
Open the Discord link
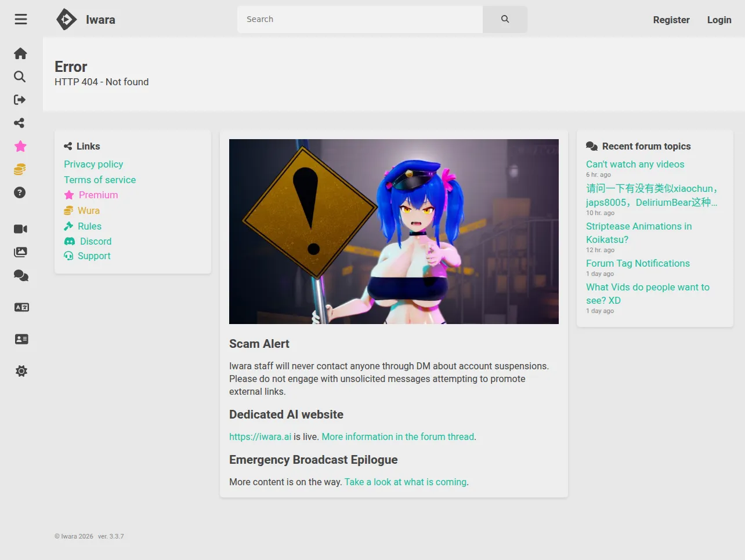(88, 241)
